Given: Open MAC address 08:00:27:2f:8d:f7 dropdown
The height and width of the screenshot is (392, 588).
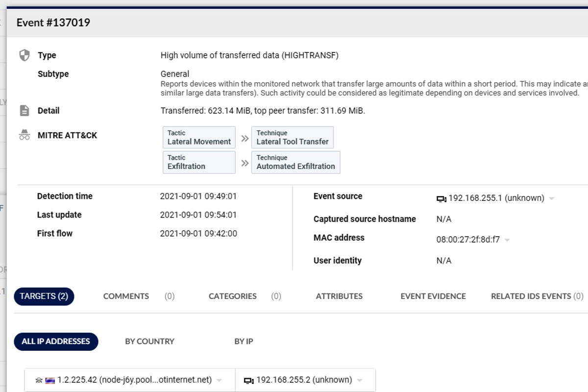Looking at the screenshot, I should click(x=507, y=240).
